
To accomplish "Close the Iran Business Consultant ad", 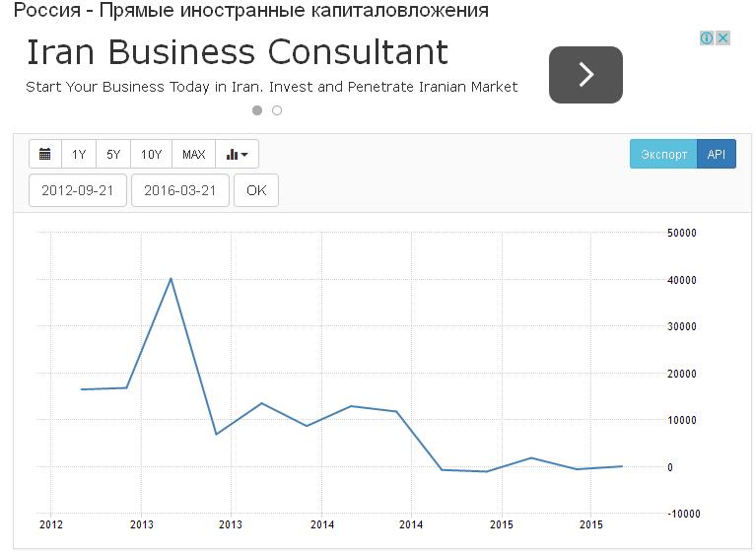I will pyautogui.click(x=722, y=37).
